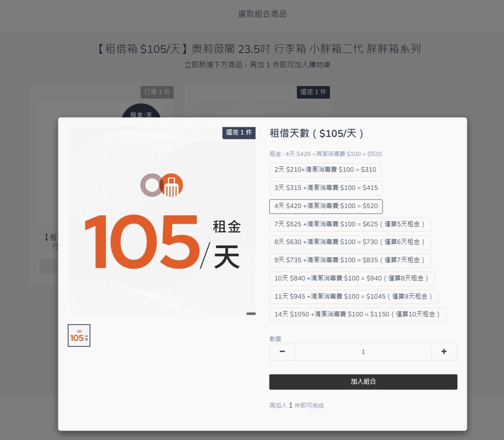Select the 14天 $1050 rental option
This screenshot has height=440, width=504.
coord(357,314)
